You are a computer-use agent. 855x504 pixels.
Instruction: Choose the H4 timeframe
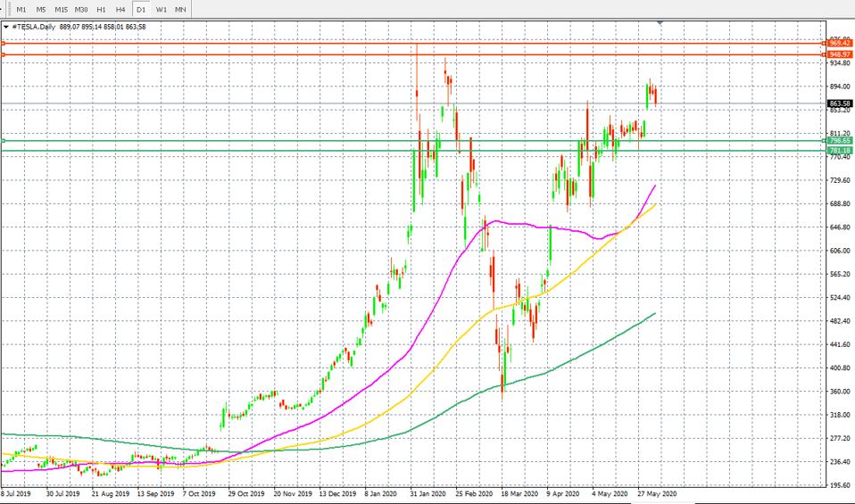[120, 9]
